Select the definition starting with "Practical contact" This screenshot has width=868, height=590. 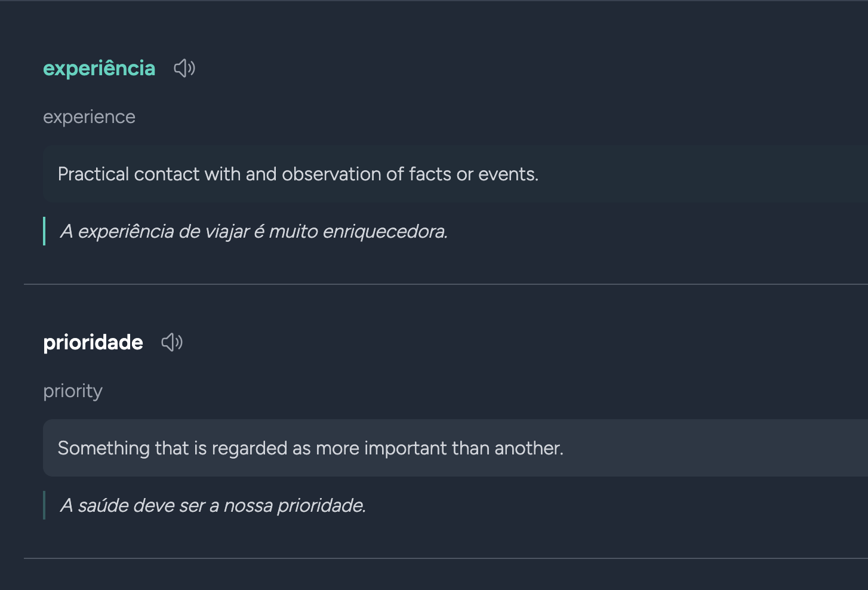coord(298,174)
